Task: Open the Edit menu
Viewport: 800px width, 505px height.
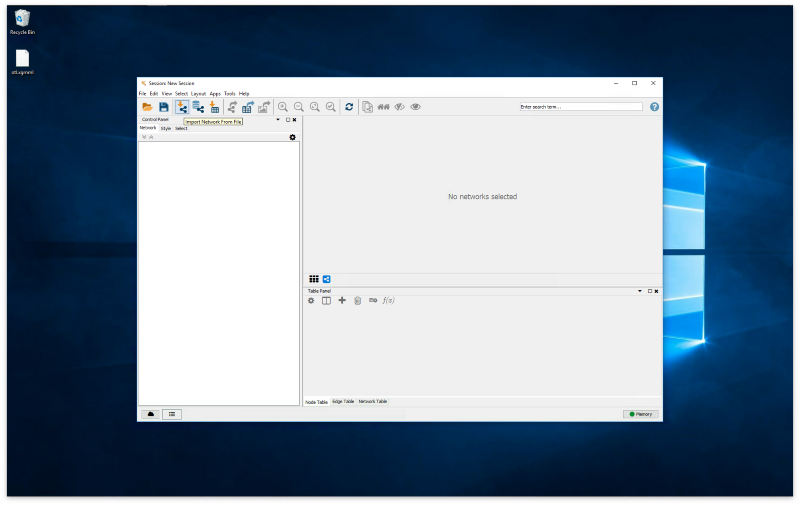Action: [154, 94]
